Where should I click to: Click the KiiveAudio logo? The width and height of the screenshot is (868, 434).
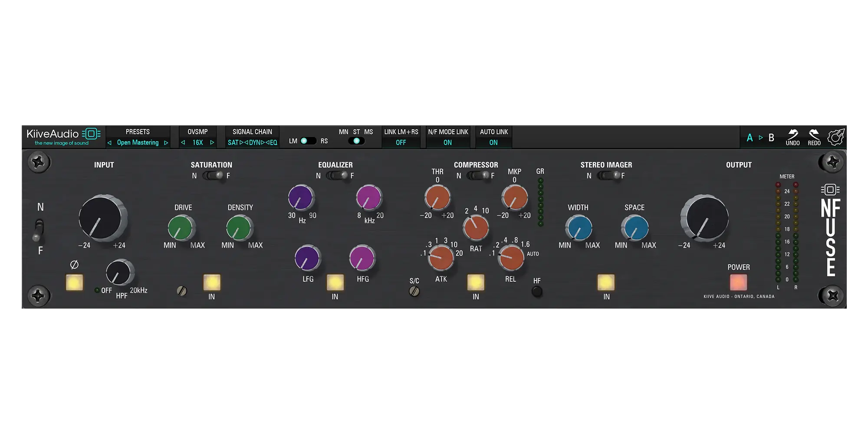63,137
